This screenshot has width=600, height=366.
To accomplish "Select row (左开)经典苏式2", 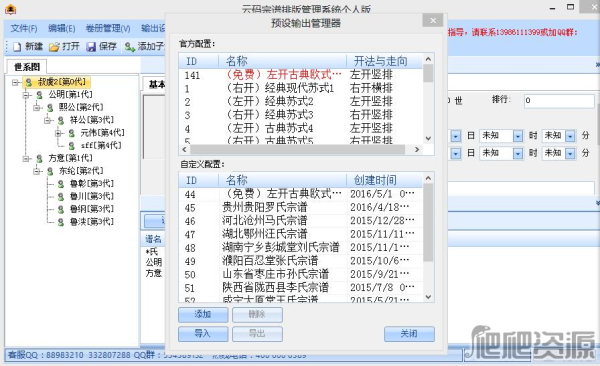I will 301,102.
